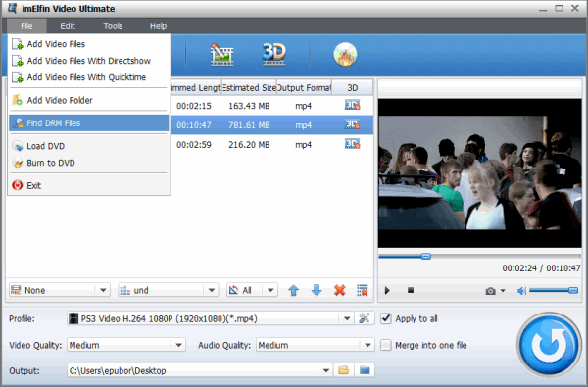The width and height of the screenshot is (588, 387).
Task: Click the 216.20 MB size cell
Action: 249,144
